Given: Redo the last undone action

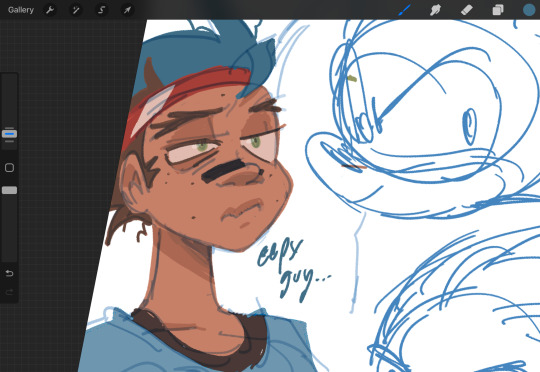Looking at the screenshot, I should click(9, 292).
